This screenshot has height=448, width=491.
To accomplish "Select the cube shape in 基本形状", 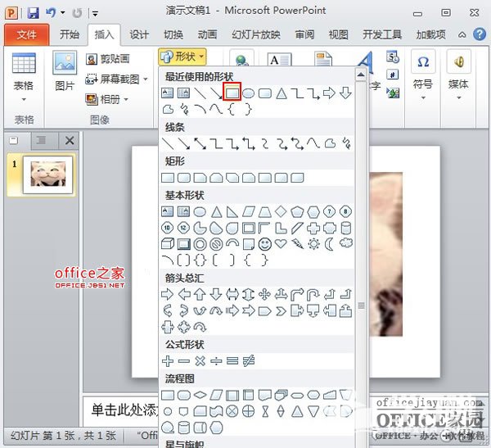I will coord(168,244).
